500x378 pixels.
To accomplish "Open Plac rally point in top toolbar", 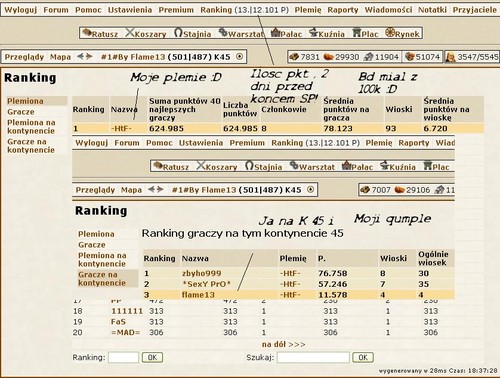I will (366, 34).
